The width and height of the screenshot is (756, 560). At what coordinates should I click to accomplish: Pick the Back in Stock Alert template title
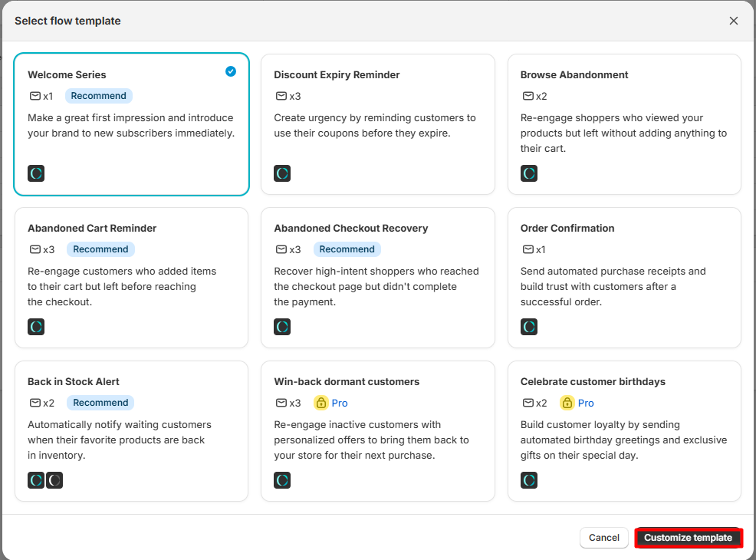[x=74, y=381]
